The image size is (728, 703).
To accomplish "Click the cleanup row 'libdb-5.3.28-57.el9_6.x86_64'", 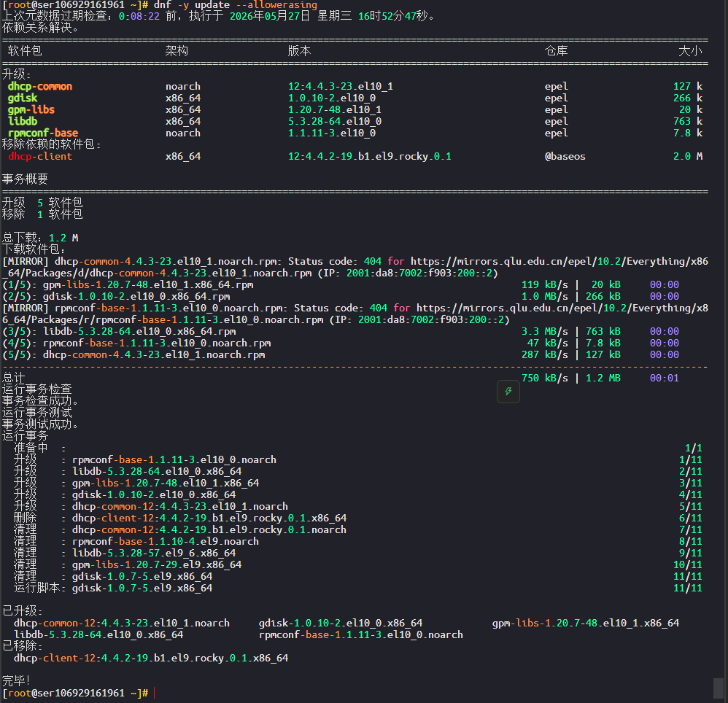I will pyautogui.click(x=357, y=553).
